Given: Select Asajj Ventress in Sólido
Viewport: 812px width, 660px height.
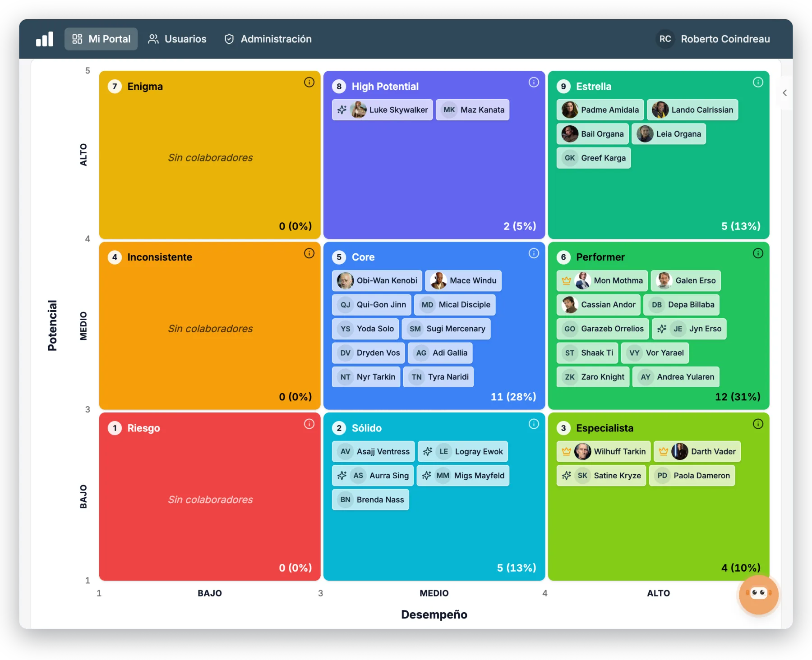Looking at the screenshot, I should tap(374, 451).
